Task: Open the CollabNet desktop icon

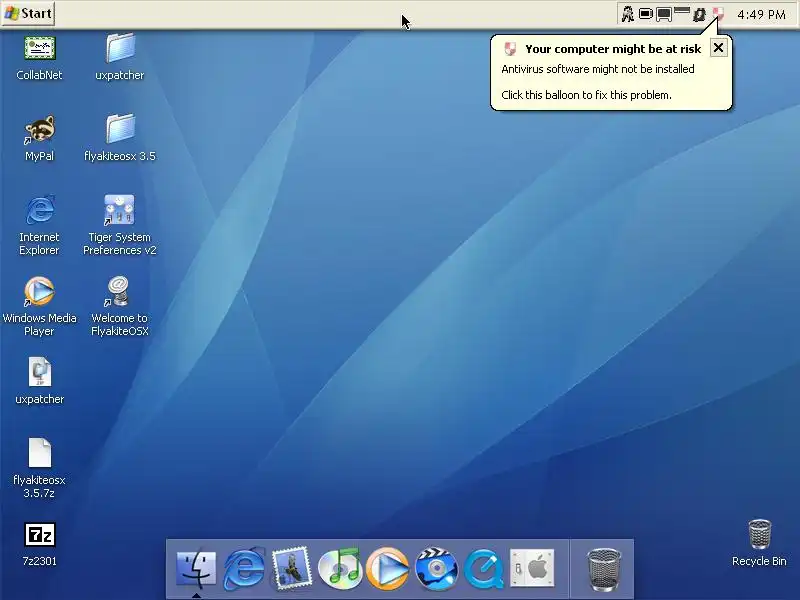Action: tap(39, 58)
